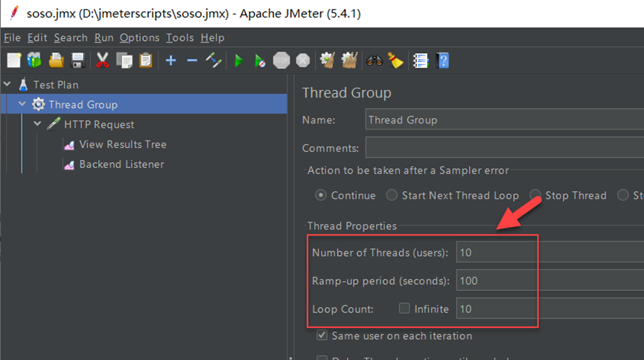
Task: Save the test plan with disk icon
Action: [x=77, y=61]
